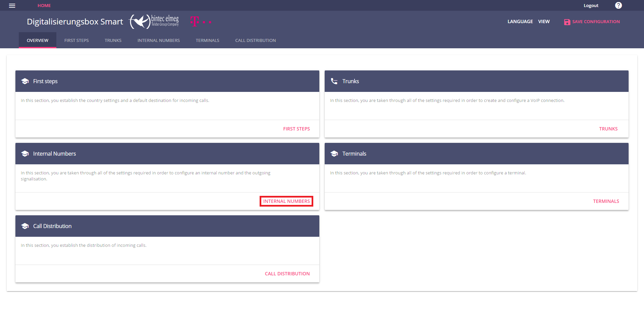This screenshot has width=644, height=330.
Task: Click the Internal Numbers card heading
Action: (x=54, y=154)
